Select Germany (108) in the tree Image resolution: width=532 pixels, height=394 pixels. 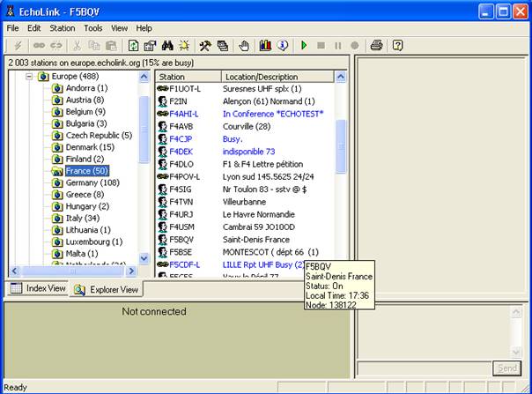[92, 182]
